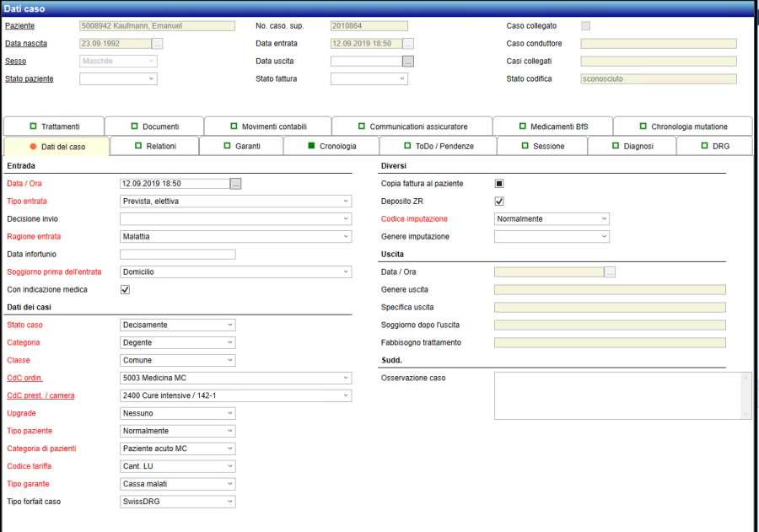The image size is (759, 532).
Task: Click ellipsis button beside Uscita Data / Ora
Action: coord(611,271)
